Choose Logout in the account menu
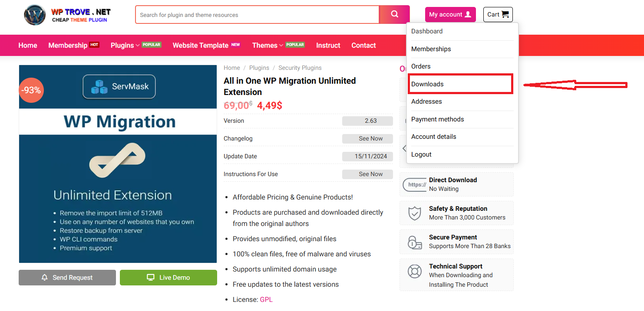 (421, 154)
